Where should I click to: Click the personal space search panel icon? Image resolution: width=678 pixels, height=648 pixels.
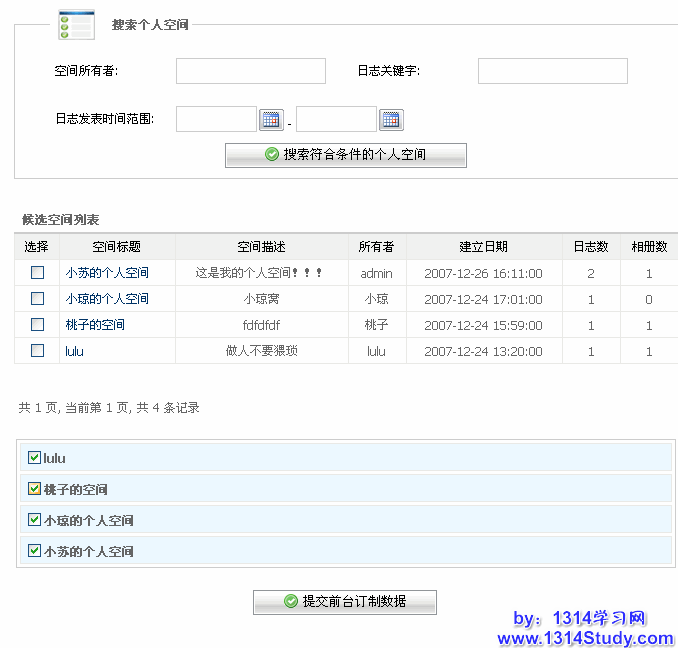click(77, 25)
